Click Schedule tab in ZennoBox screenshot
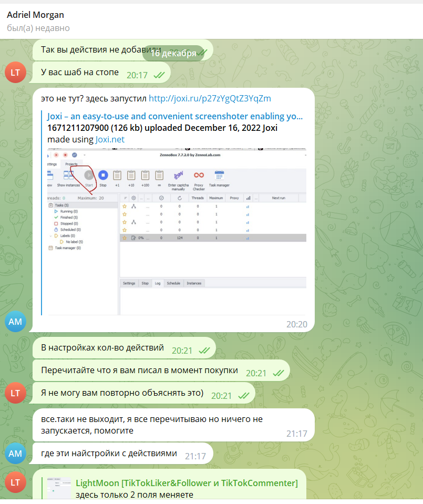Image resolution: width=423 pixels, height=504 pixels. pos(173,283)
